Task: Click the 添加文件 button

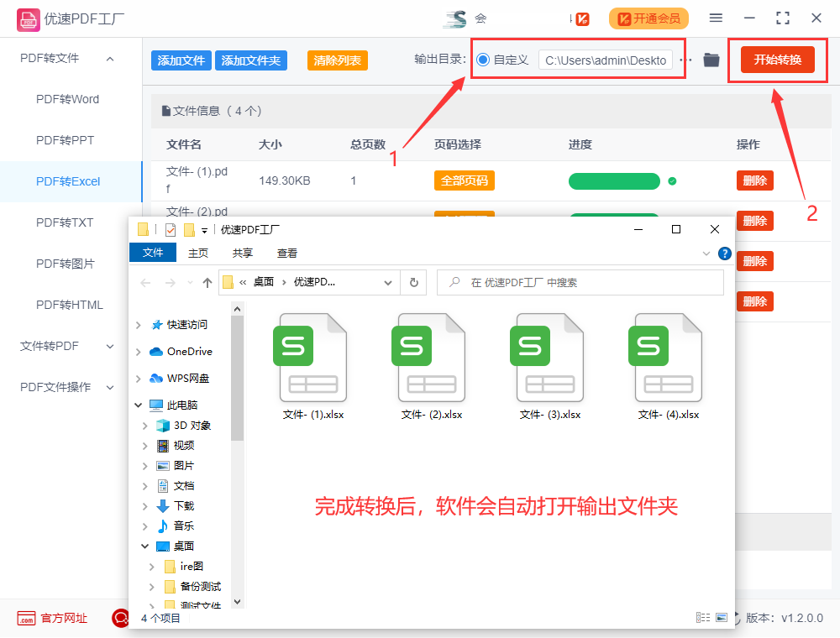Action: [x=181, y=60]
